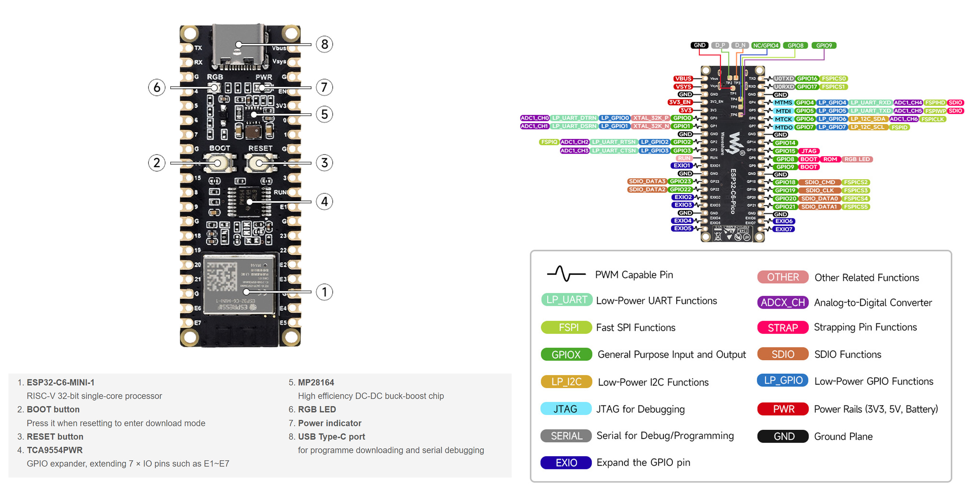Select the STRAP legend swatch

click(783, 328)
